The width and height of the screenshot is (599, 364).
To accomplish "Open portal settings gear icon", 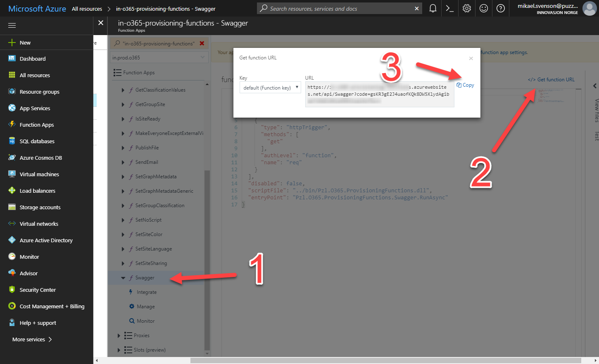I will pos(467,8).
